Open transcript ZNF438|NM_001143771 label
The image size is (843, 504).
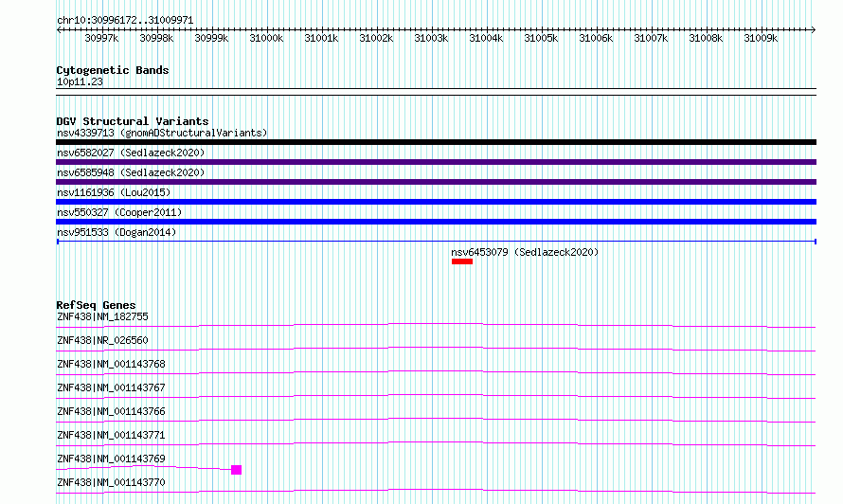pos(111,435)
